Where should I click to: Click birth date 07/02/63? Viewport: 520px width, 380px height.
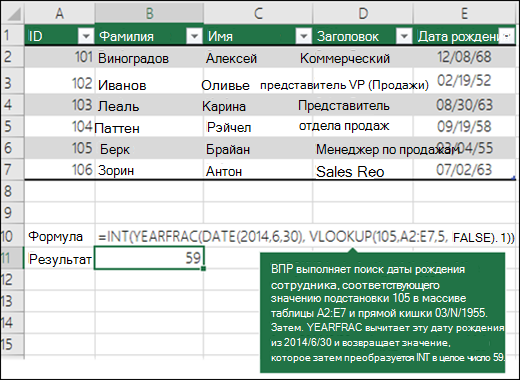pos(464,169)
